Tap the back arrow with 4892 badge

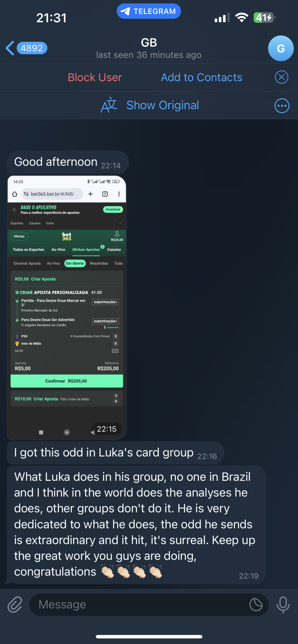click(26, 48)
